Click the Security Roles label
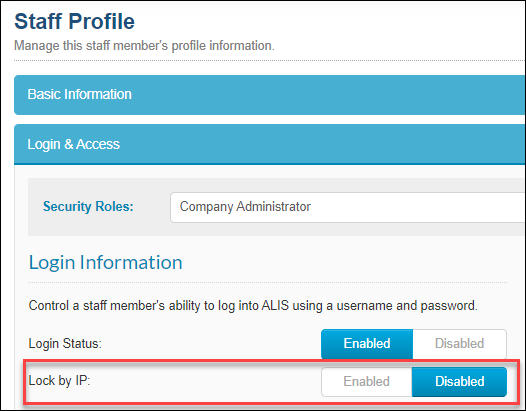The image size is (526, 411). [x=88, y=206]
